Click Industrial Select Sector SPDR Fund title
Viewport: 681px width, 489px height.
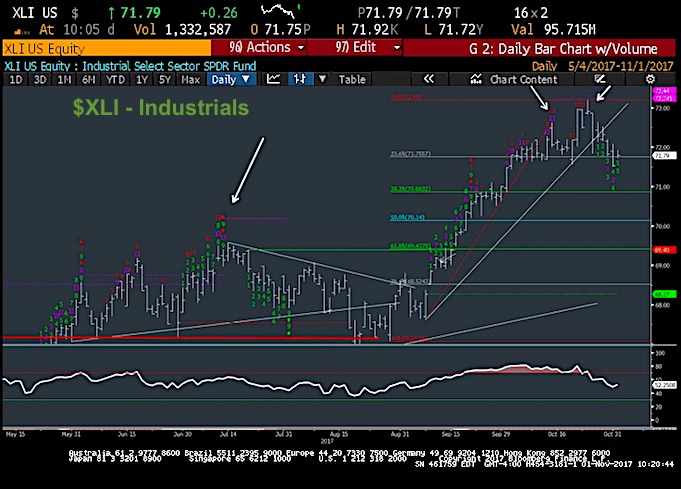(169, 66)
